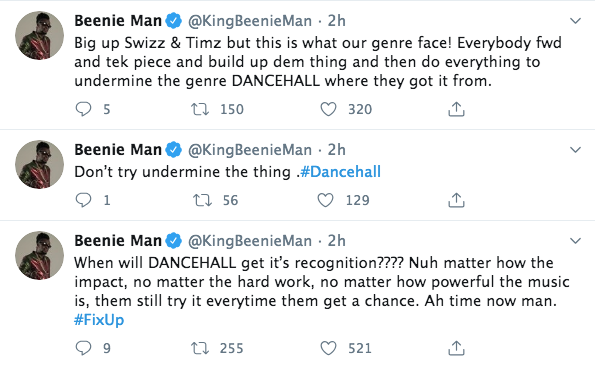Like the tweet with 129 likes
The height and width of the screenshot is (366, 595).
326,200
